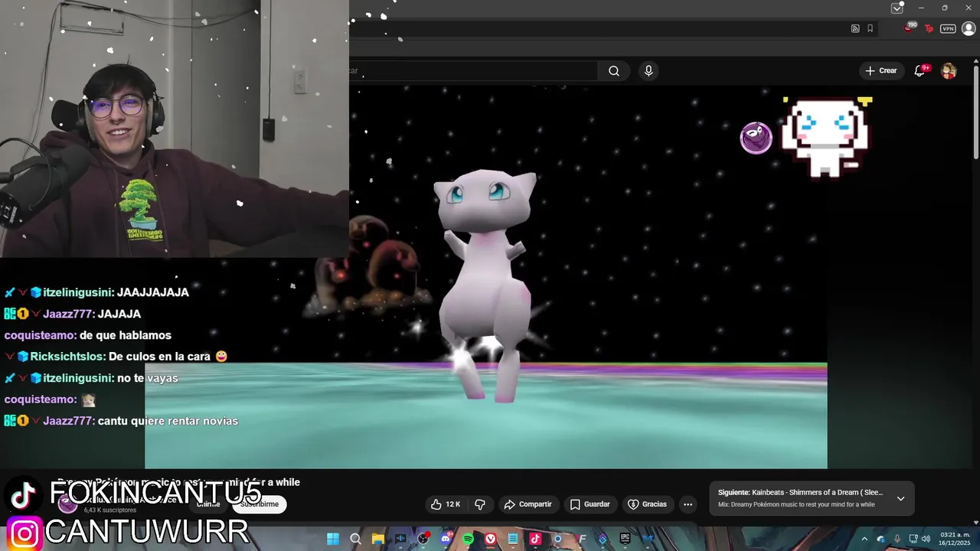Open the browser profile avatar icon
The width and height of the screenshot is (980, 551).
[x=969, y=28]
